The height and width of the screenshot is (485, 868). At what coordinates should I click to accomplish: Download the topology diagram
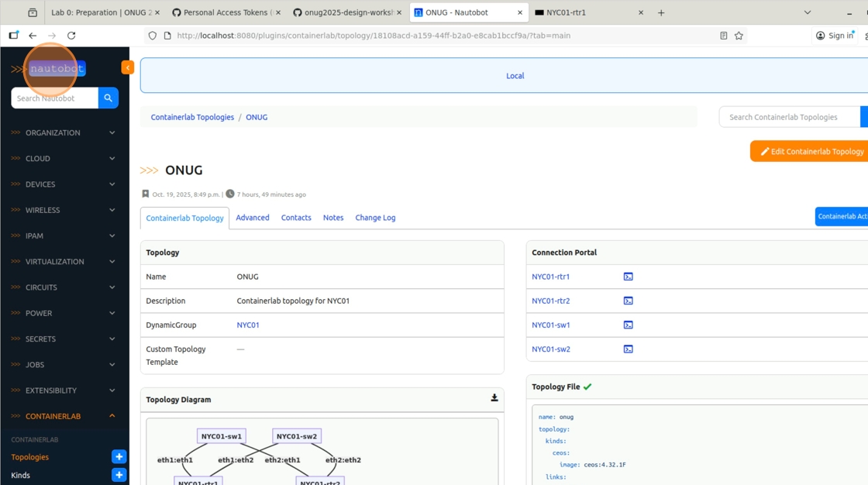pyautogui.click(x=494, y=398)
